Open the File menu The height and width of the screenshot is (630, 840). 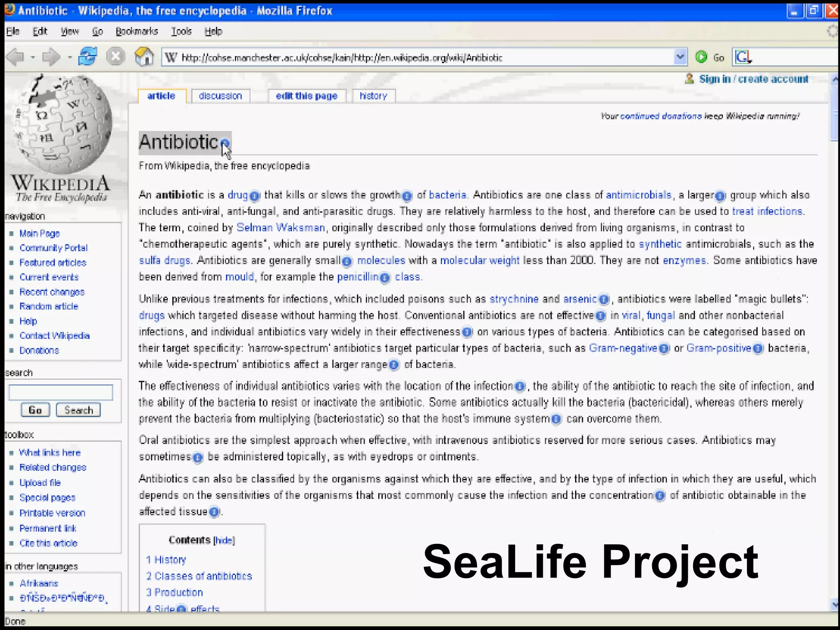tap(13, 31)
